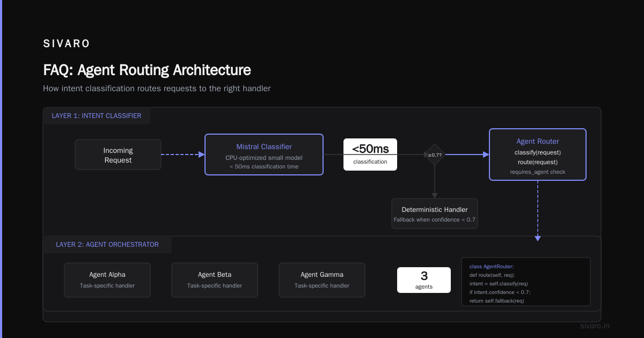This screenshot has width=644, height=338.
Task: Click the down arrowhead above Deterministic Handler
Action: [x=435, y=195]
